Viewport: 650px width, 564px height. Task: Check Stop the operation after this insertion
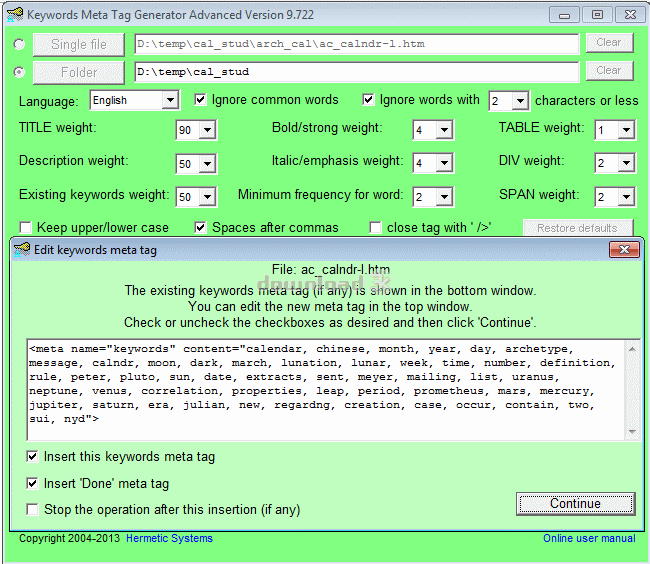coord(32,509)
